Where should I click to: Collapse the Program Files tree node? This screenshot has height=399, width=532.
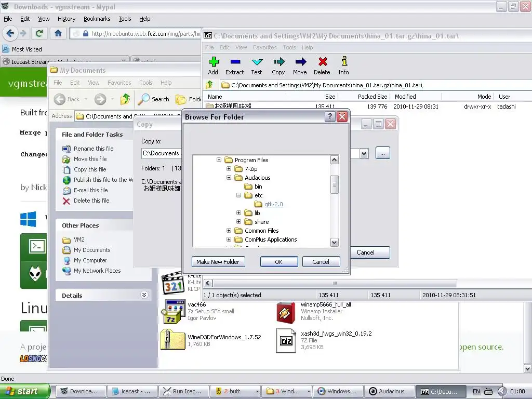(219, 160)
